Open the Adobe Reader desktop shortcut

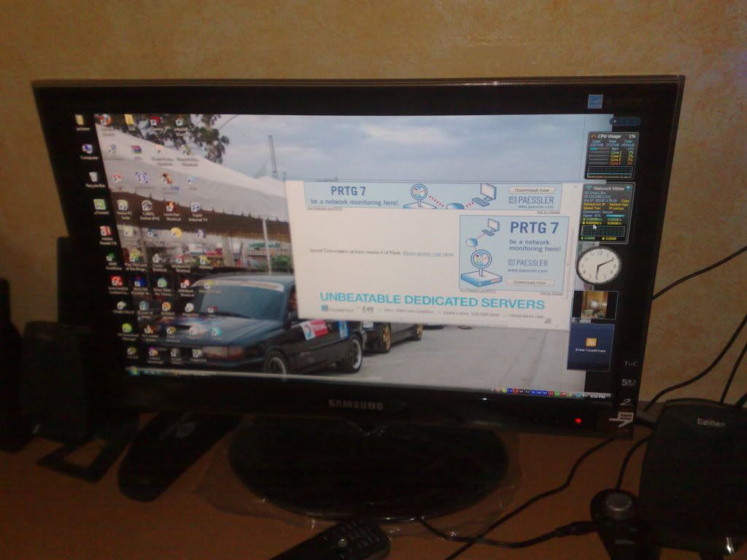pos(105,232)
